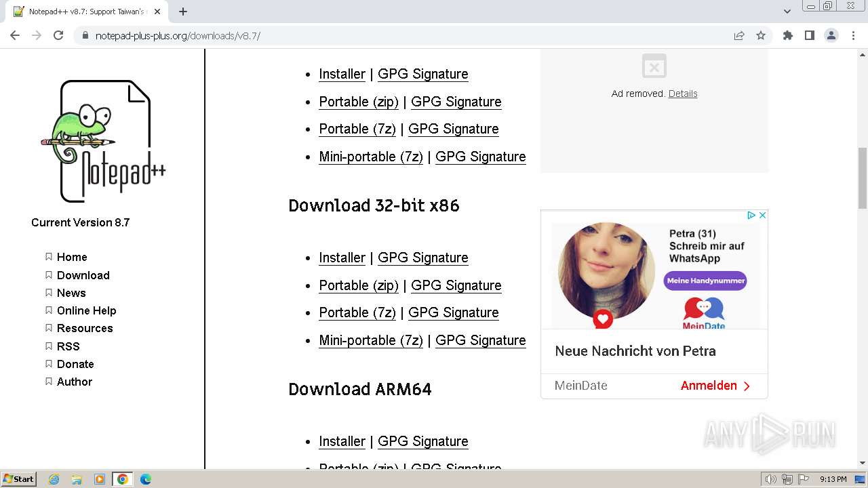Open GPG Signature for the 32-bit Installer
868x488 pixels.
coord(423,258)
